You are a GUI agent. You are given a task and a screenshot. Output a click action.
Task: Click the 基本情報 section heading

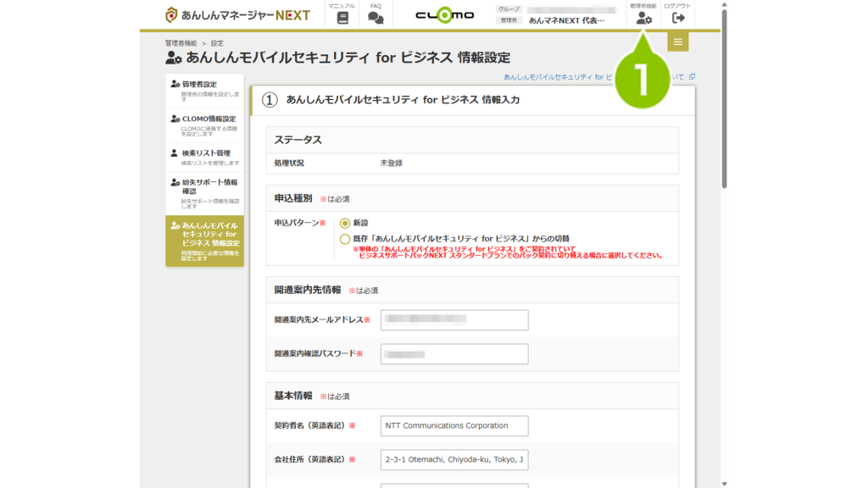(x=293, y=396)
